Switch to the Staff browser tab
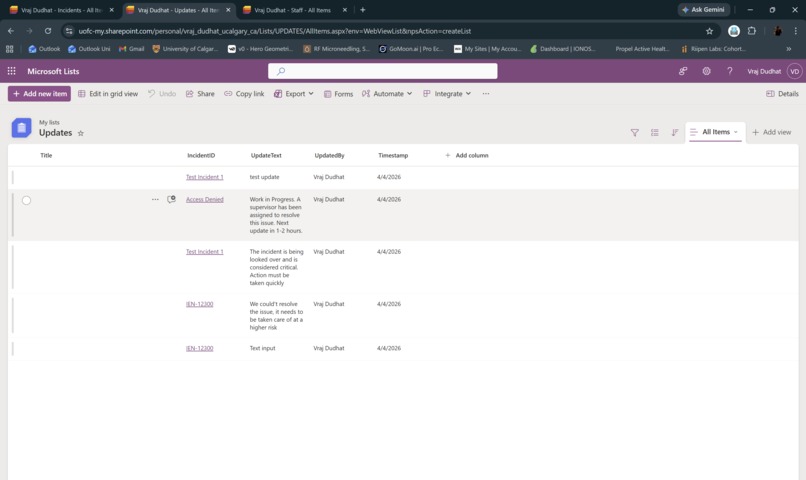806x480 pixels. click(292, 10)
